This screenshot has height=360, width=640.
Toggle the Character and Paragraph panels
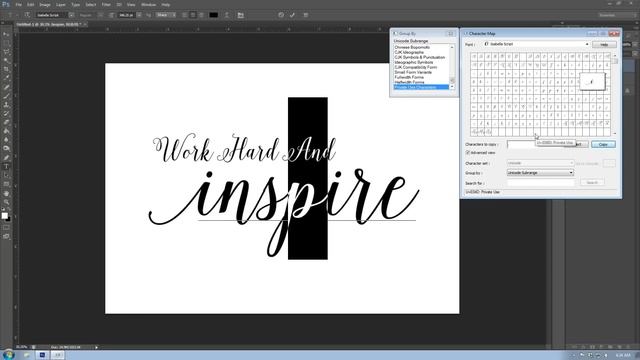click(240, 15)
